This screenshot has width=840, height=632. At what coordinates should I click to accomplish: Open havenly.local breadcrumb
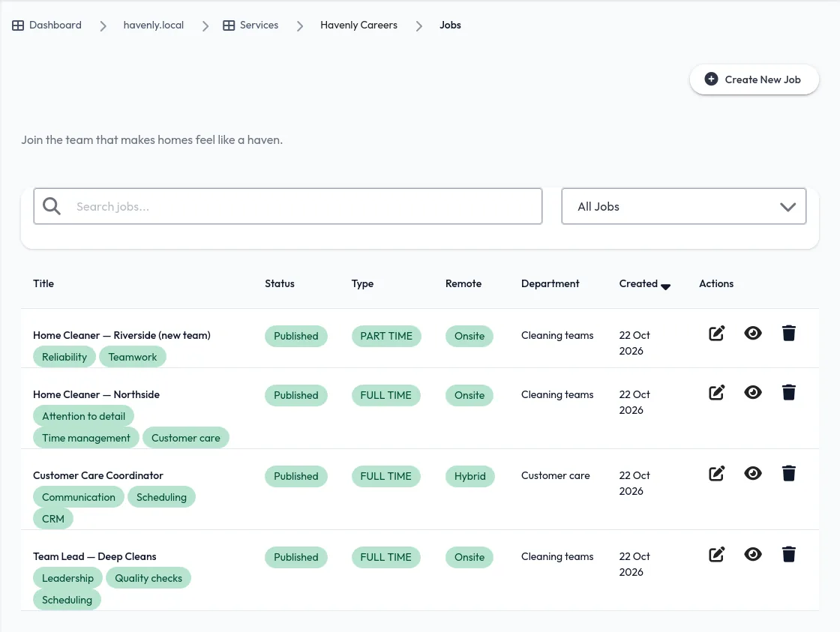coord(153,25)
